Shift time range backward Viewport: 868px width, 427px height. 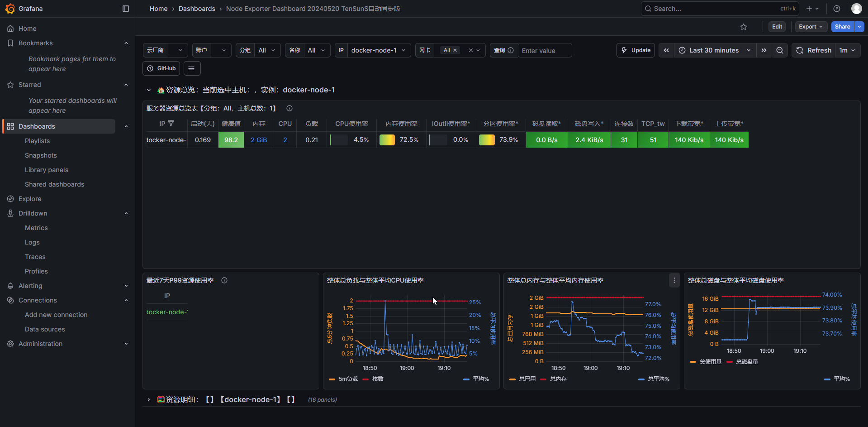coord(666,50)
